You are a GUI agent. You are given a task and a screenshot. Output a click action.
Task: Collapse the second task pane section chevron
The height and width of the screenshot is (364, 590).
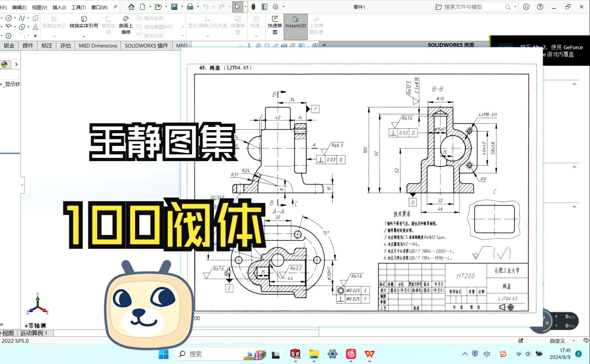pos(575,167)
